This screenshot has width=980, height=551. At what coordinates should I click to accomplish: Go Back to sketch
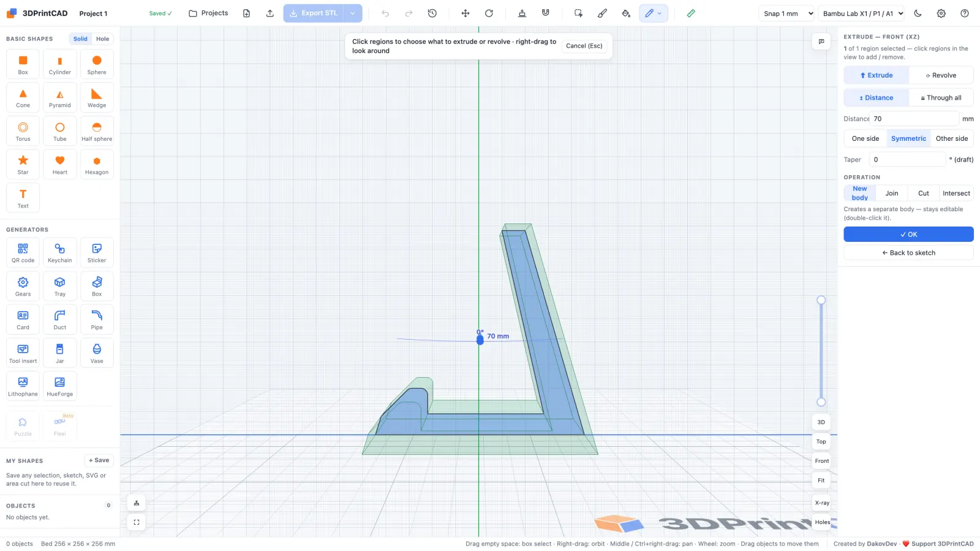908,253
